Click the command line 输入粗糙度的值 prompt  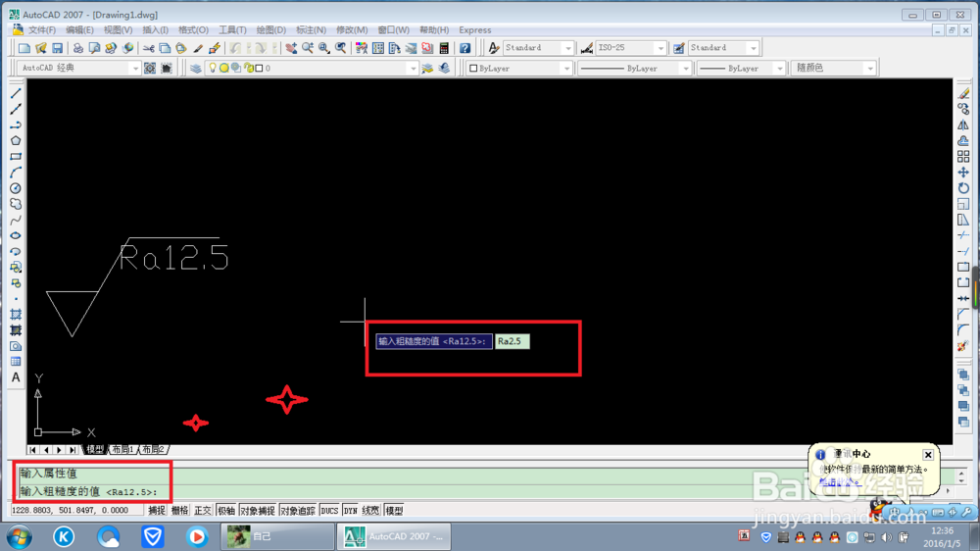(88, 491)
